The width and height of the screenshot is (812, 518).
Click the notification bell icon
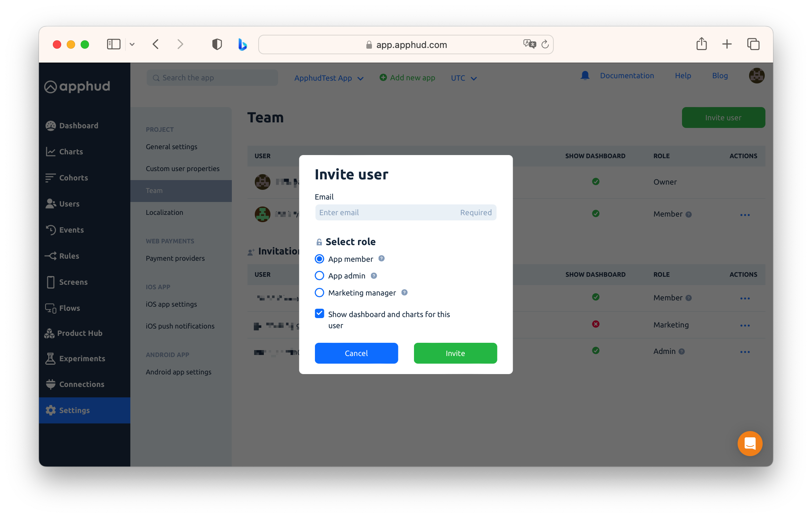point(585,75)
